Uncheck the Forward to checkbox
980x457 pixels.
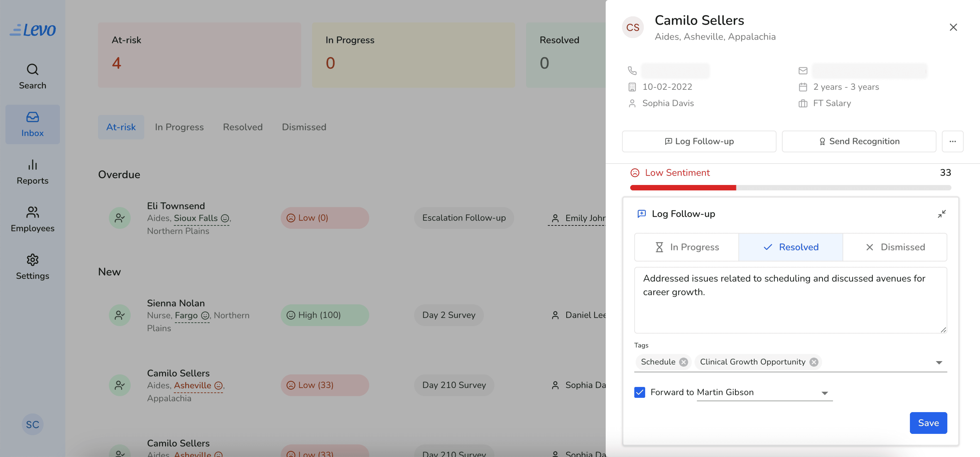click(x=639, y=392)
